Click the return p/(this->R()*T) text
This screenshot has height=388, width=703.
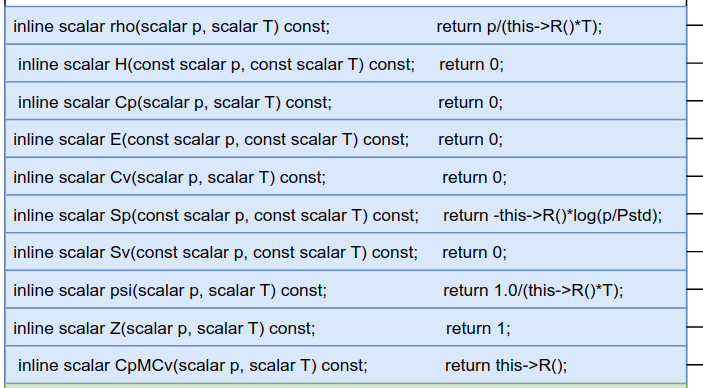pos(519,27)
